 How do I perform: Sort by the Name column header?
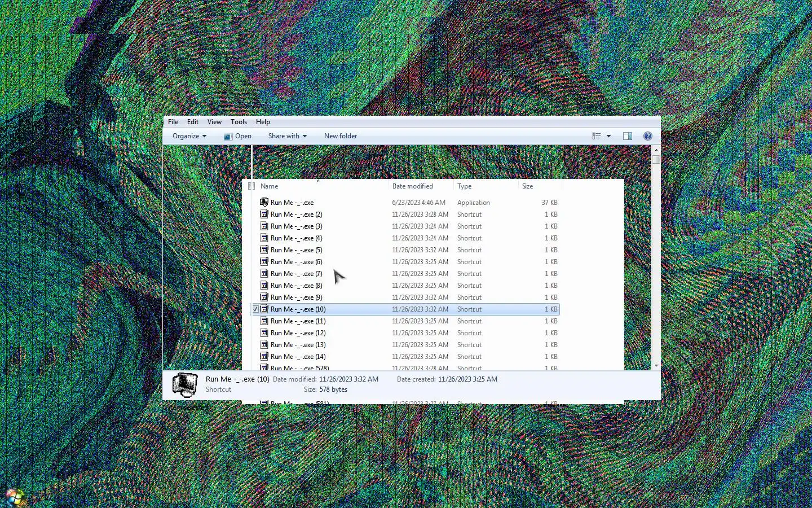coord(269,186)
